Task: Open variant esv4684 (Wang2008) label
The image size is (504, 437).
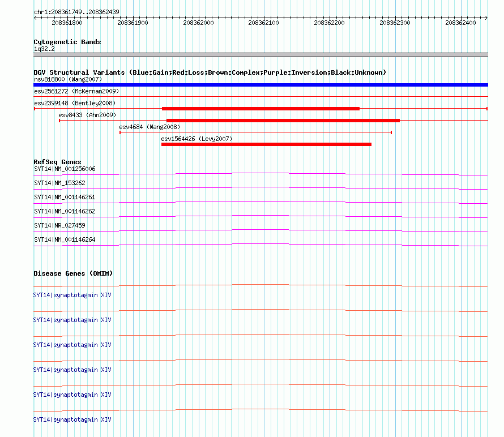Action: click(150, 127)
